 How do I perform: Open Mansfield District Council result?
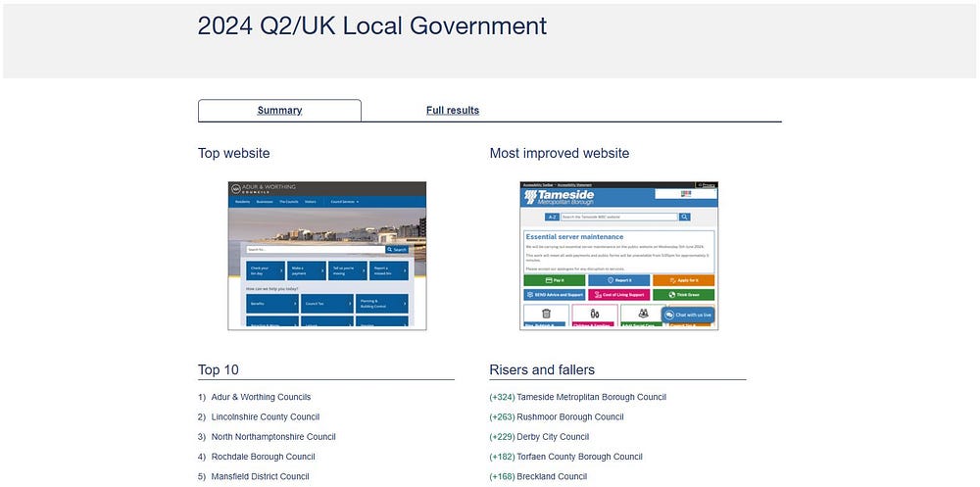pos(260,477)
